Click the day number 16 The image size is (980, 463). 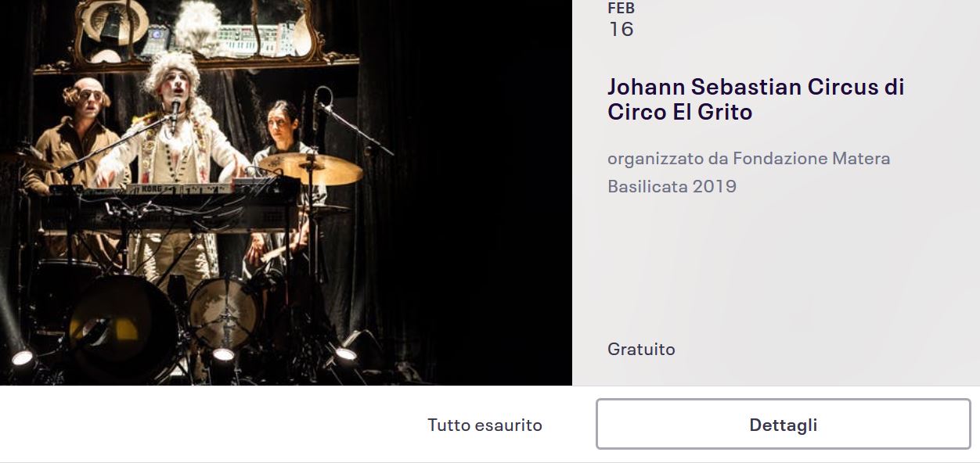pos(621,29)
